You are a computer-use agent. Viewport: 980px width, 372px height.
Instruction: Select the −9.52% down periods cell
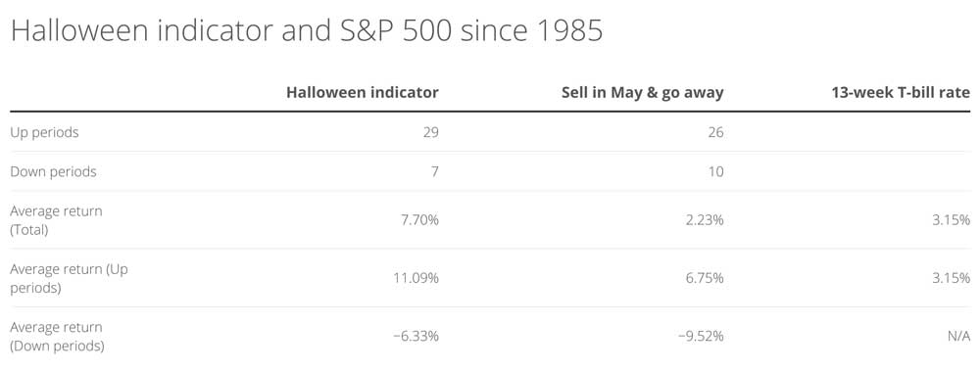[x=702, y=336]
